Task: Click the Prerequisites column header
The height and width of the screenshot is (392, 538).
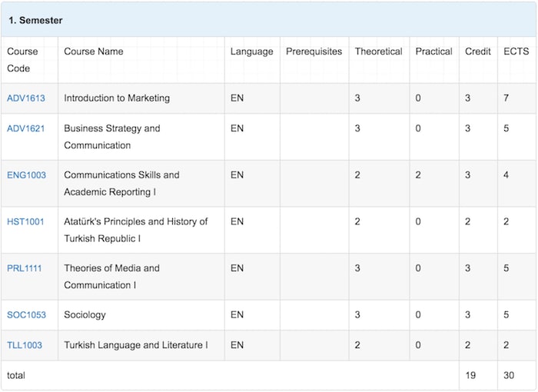Action: coord(314,51)
